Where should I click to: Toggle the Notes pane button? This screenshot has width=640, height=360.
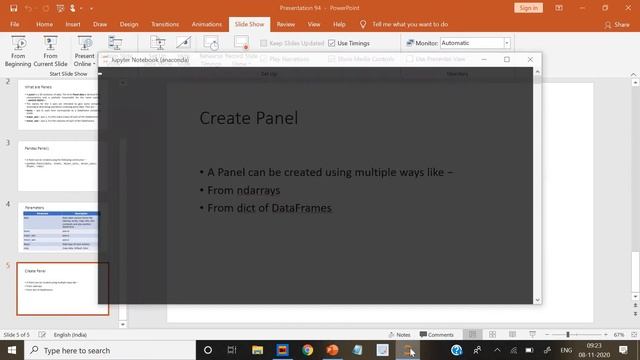click(x=399, y=335)
